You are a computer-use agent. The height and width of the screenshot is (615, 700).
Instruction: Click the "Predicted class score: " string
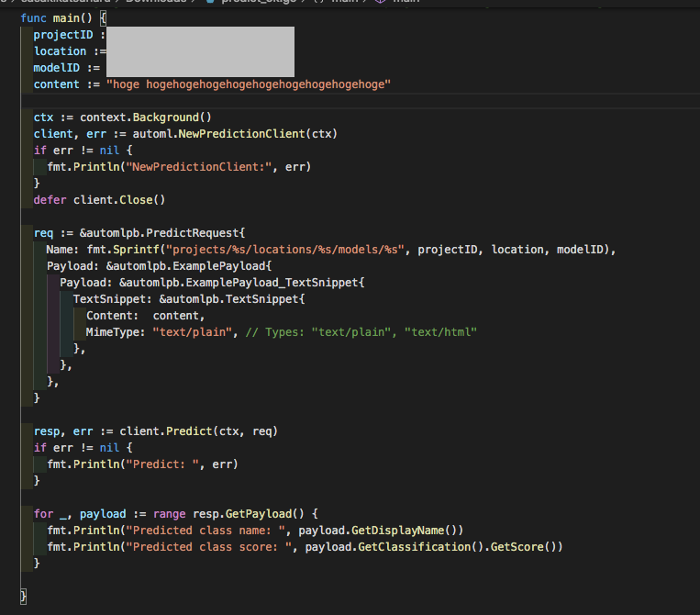click(209, 547)
